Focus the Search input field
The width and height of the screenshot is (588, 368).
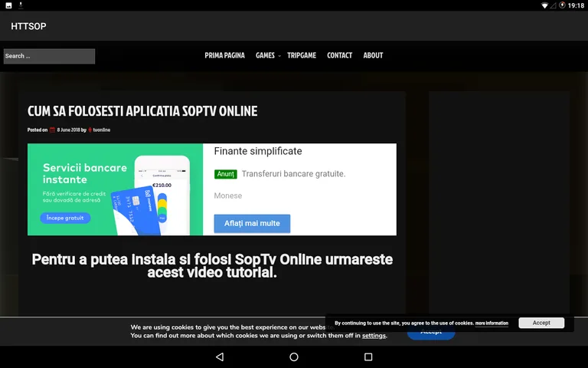49,56
